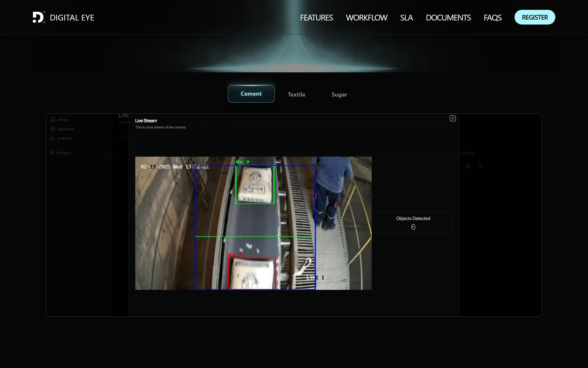Click the search magnifier icon

122,137
